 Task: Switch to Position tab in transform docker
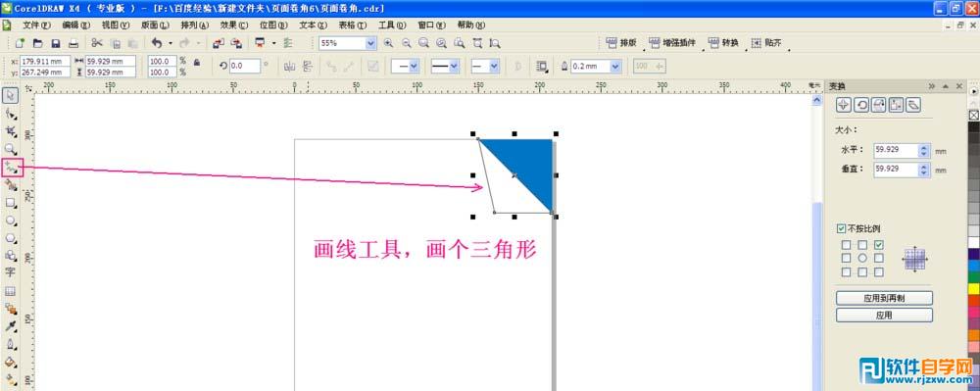(x=843, y=105)
